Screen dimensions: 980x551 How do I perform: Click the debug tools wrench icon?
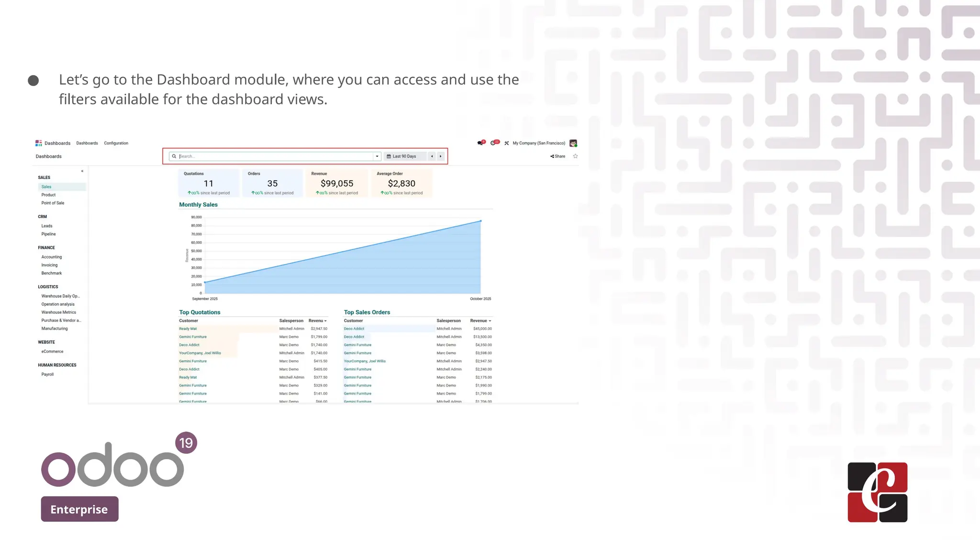[506, 143]
